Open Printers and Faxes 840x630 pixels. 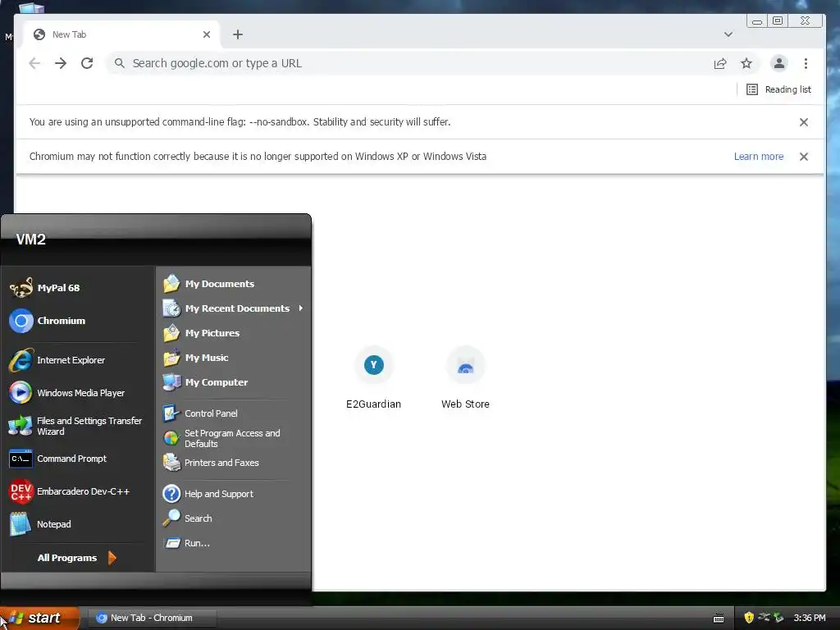point(233,463)
